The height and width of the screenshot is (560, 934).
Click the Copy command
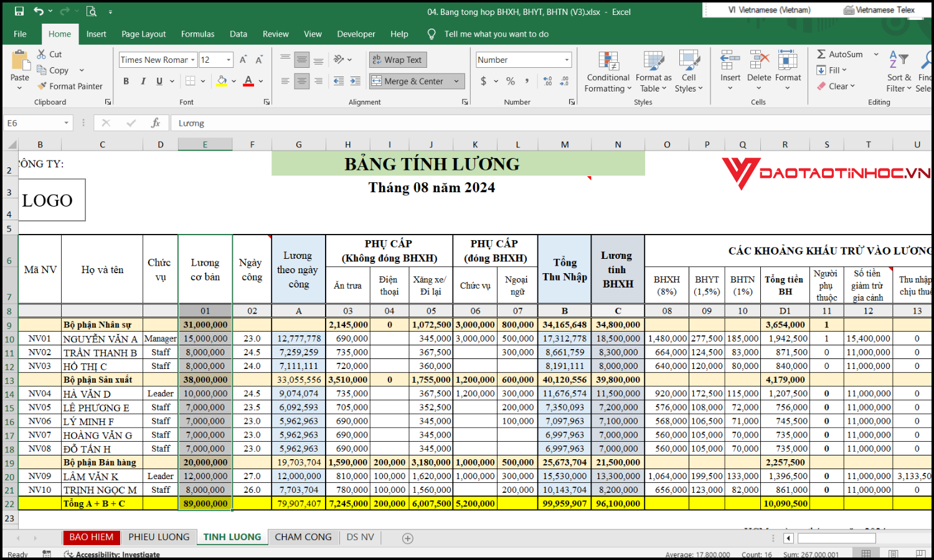point(53,70)
